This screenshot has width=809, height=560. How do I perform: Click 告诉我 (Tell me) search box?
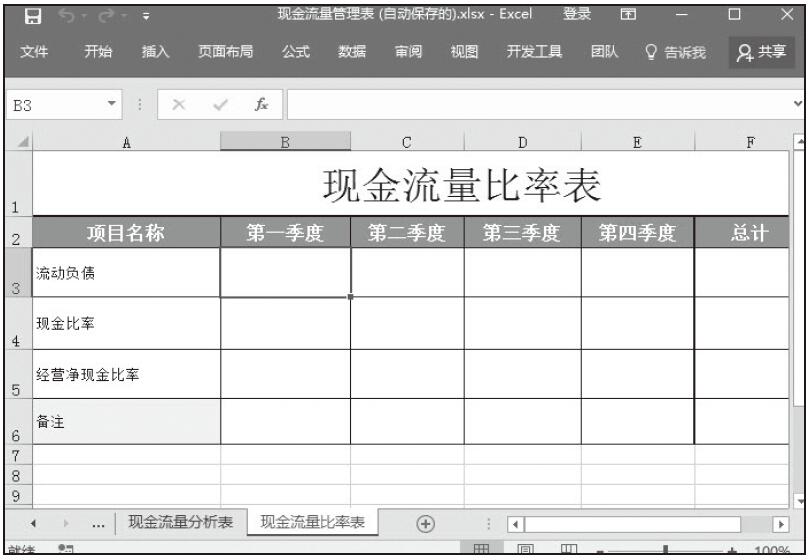[676, 52]
